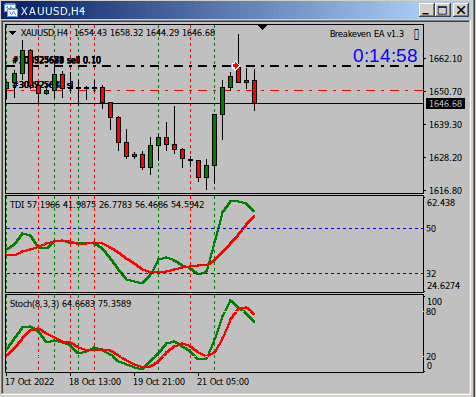The width and height of the screenshot is (476, 397).
Task: Click the 19 Oct 21:00 time label
Action: 159,381
